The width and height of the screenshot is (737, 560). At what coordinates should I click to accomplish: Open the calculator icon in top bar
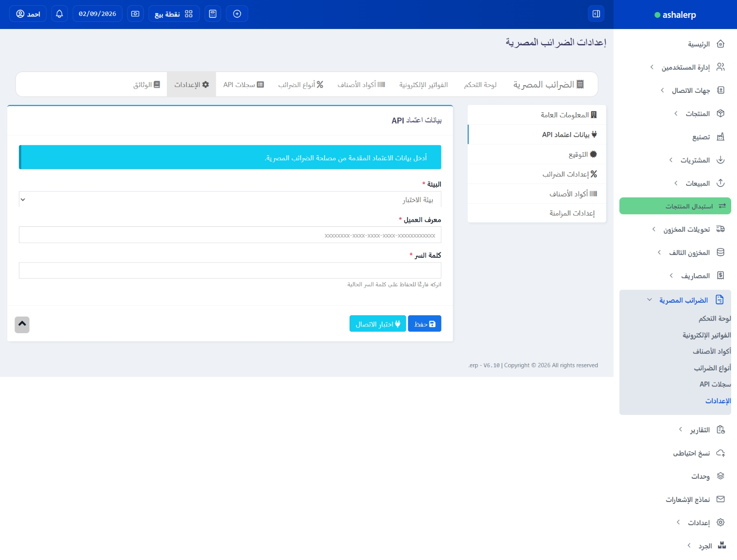(213, 14)
